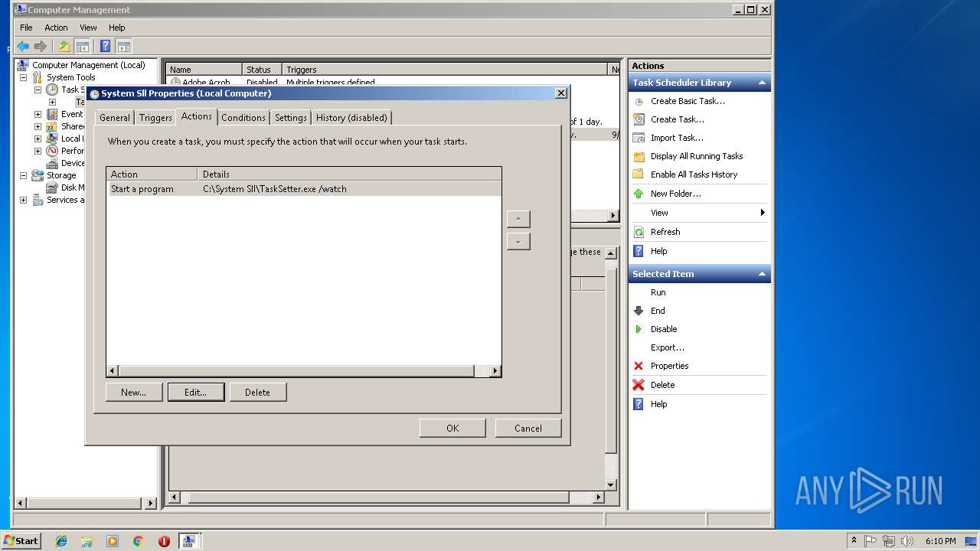Collapse the Task Scheduler tree node

pyautogui.click(x=38, y=90)
